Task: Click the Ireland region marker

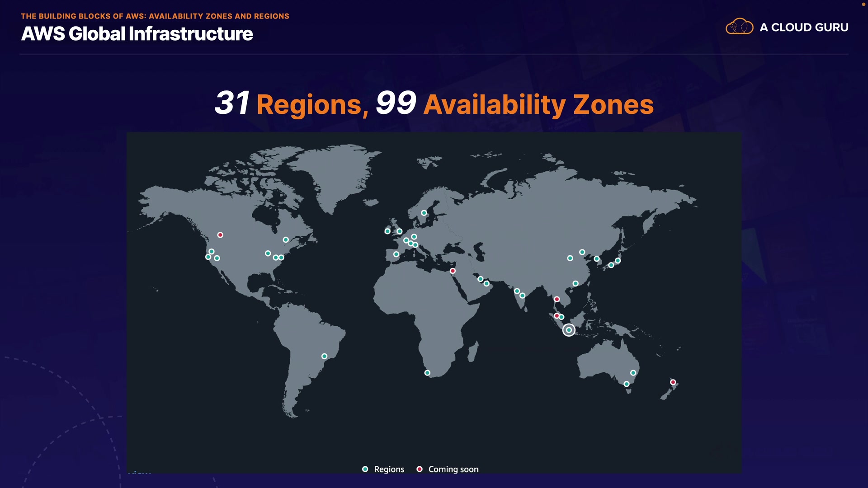Action: tap(387, 231)
